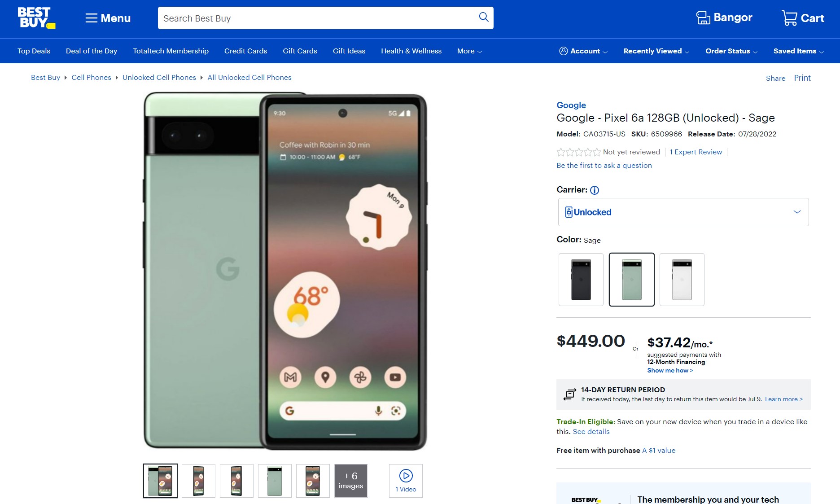Click Learn more about return period
Viewport: 840px width, 504px height.
[x=783, y=399]
